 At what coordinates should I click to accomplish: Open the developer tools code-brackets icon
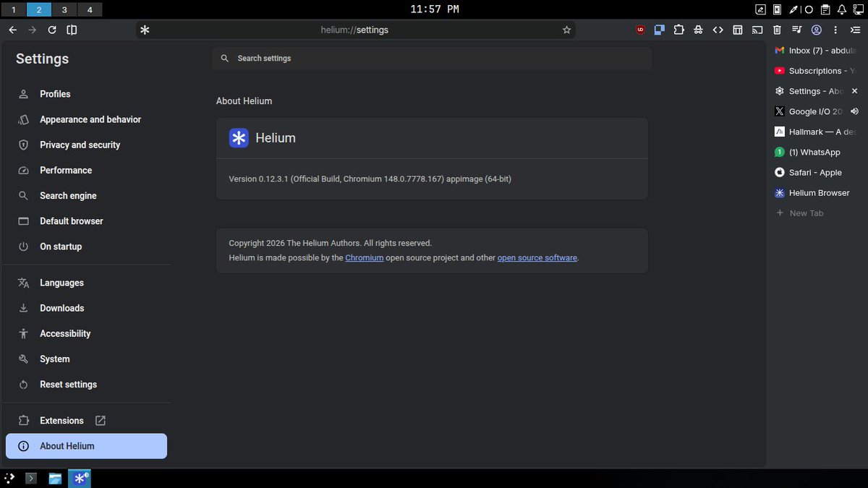coord(718,30)
